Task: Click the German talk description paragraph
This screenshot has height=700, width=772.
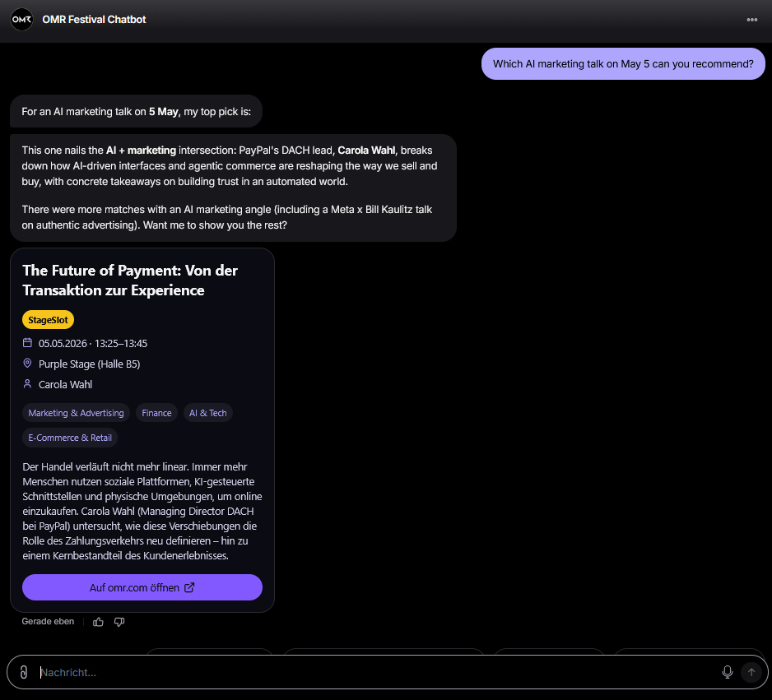Action: [142, 511]
